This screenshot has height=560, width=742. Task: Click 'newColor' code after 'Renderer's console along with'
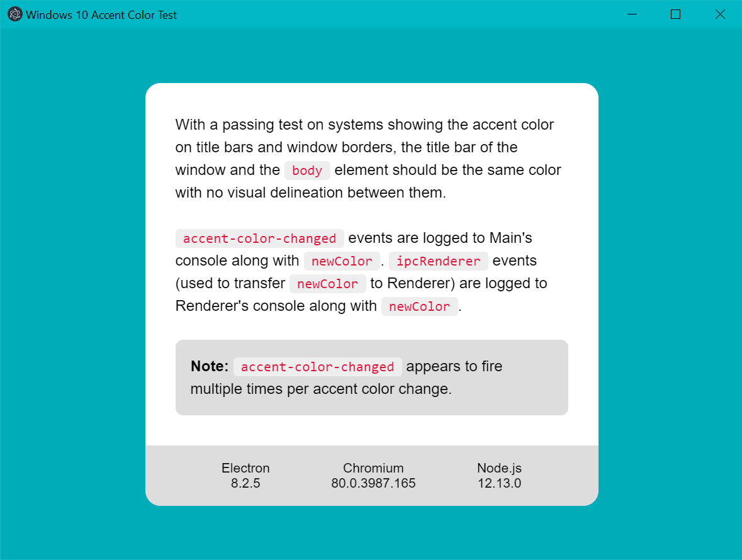tap(419, 306)
